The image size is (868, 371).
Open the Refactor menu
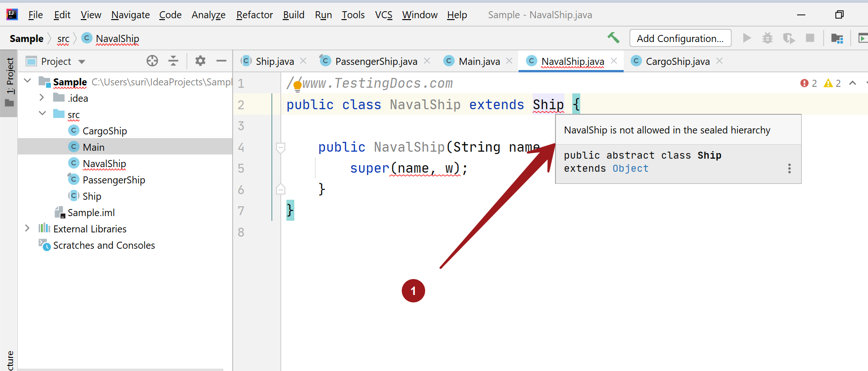[254, 15]
